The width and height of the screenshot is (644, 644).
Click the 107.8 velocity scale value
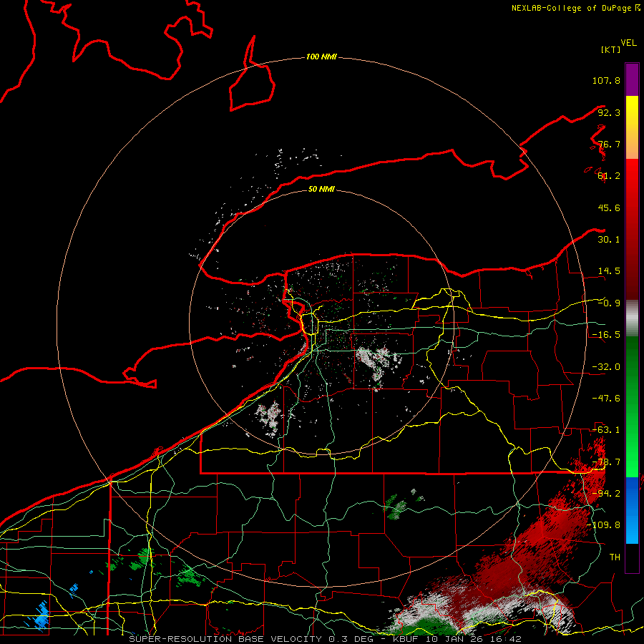pos(606,80)
